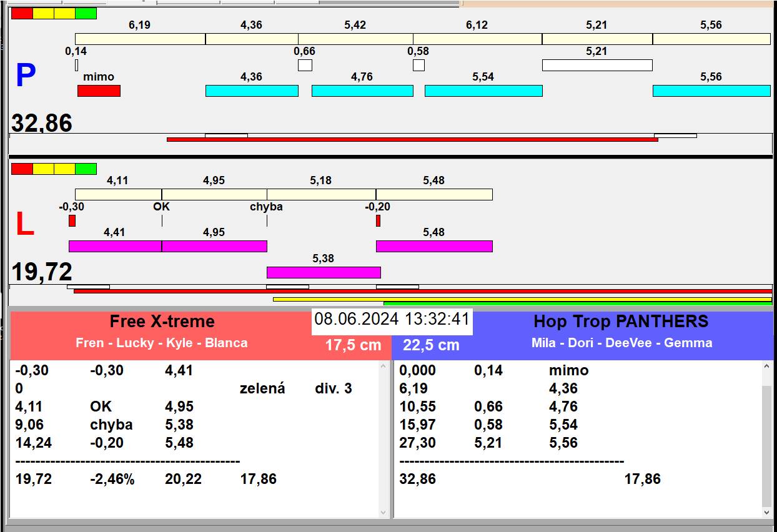Click the date and time field 08.06.2024 13:32:41
The height and width of the screenshot is (532, 777).
tap(392, 320)
